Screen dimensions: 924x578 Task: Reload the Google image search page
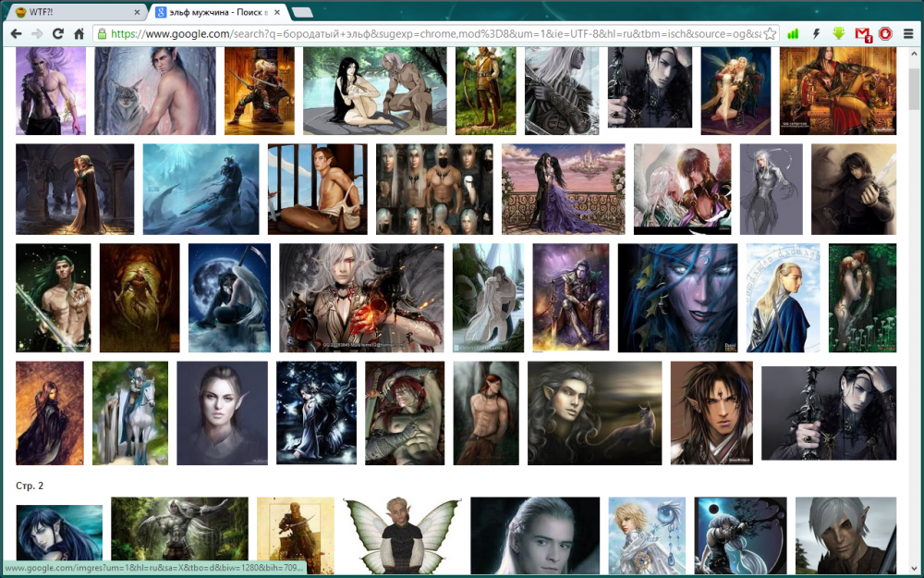click(x=58, y=33)
